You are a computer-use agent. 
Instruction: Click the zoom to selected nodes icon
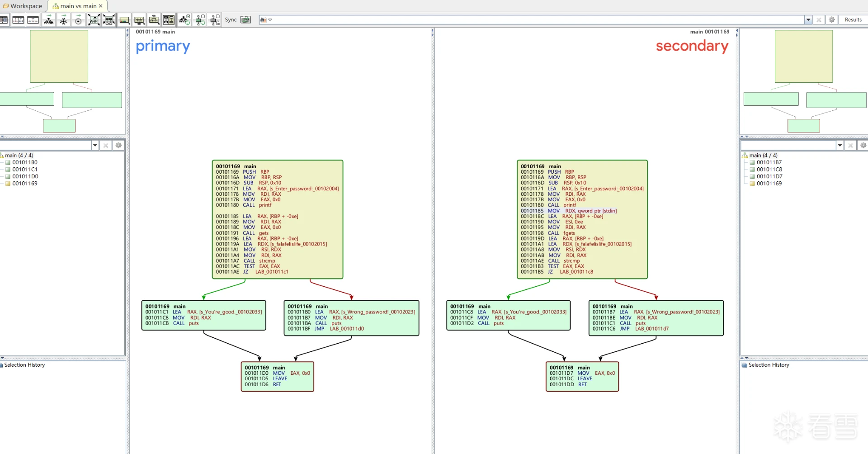point(108,20)
